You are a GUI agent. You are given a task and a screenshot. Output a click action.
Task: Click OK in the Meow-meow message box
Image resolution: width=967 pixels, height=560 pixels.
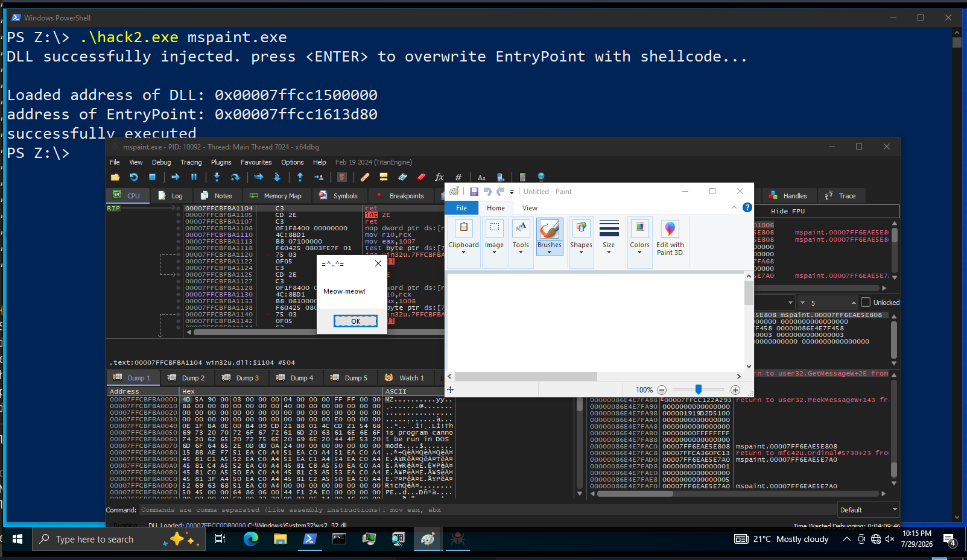point(355,321)
